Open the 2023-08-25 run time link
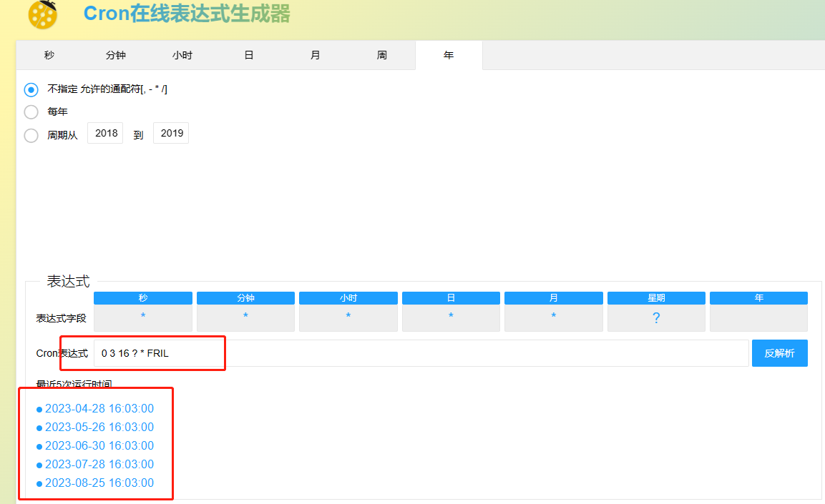Viewport: 825px width, 504px height. click(x=99, y=483)
